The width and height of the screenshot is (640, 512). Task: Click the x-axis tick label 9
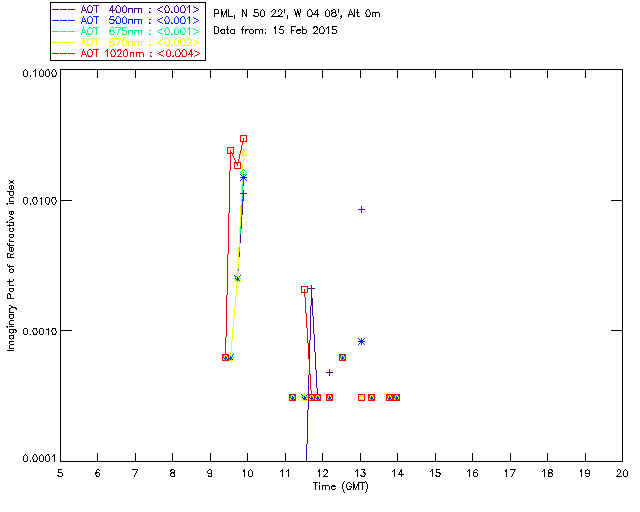coord(210,473)
